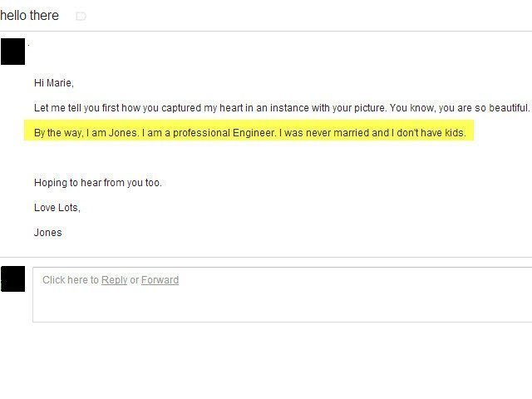Open the sender's profile picture
The height and width of the screenshot is (399, 532).
tap(12, 52)
